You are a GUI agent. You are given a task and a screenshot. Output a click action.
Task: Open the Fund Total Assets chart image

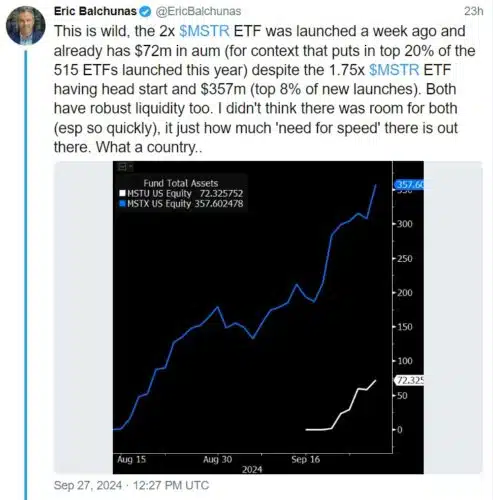pyautogui.click(x=268, y=317)
